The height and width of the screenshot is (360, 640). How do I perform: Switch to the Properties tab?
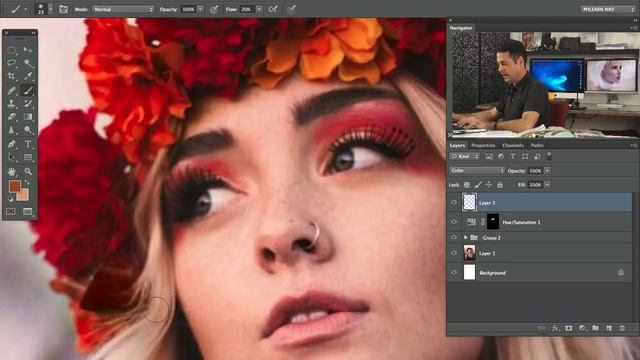tap(483, 145)
